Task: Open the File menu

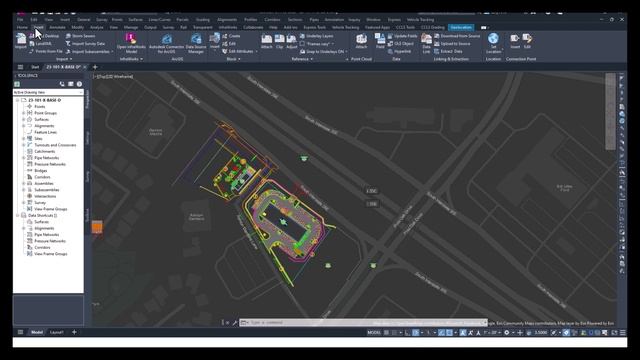Action: pyautogui.click(x=20, y=20)
